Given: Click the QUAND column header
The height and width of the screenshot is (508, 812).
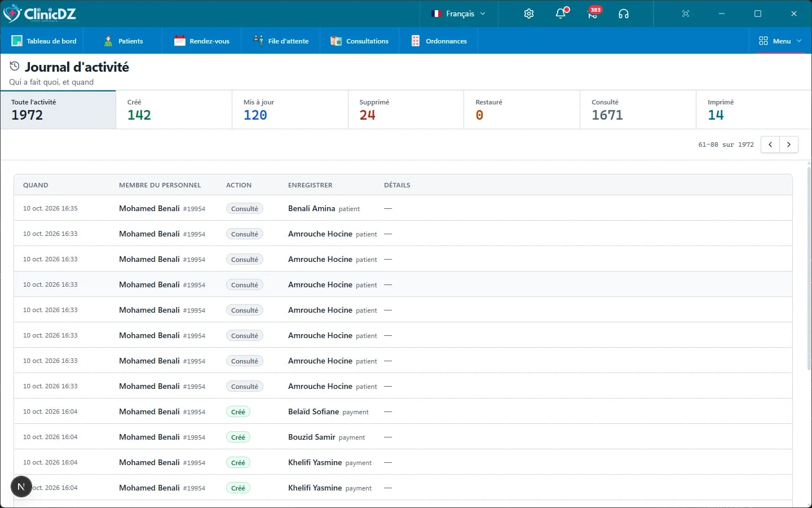Looking at the screenshot, I should click(x=36, y=185).
